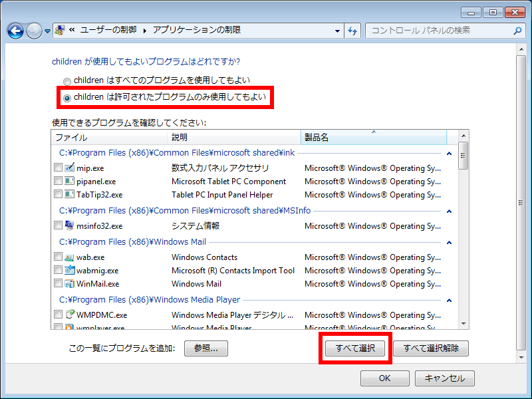The image size is (532, 399).
Task: Sort by the 説明 column header
Action: [x=234, y=138]
